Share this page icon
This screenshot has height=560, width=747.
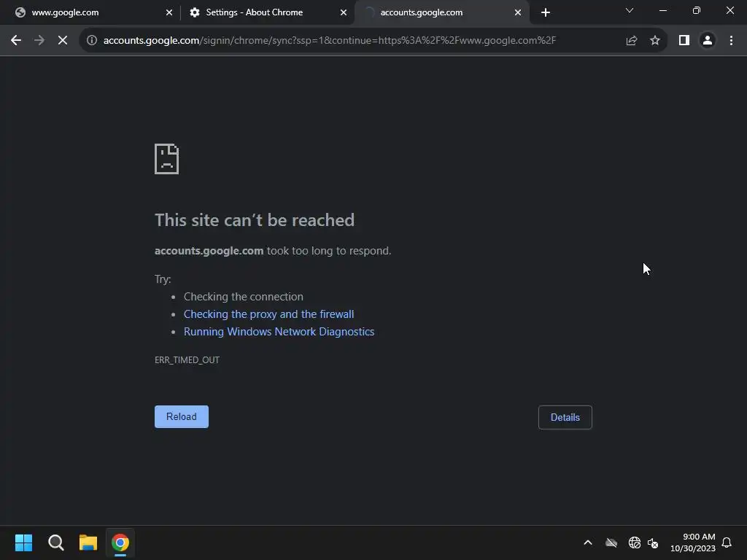(632, 41)
